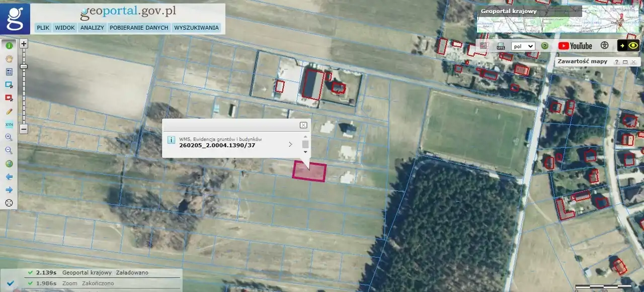
Task: Open the ANALIZY menu
Action: (x=92, y=28)
